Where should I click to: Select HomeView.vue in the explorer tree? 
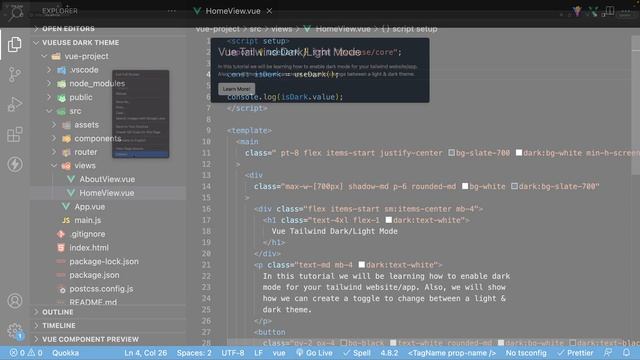(x=107, y=193)
